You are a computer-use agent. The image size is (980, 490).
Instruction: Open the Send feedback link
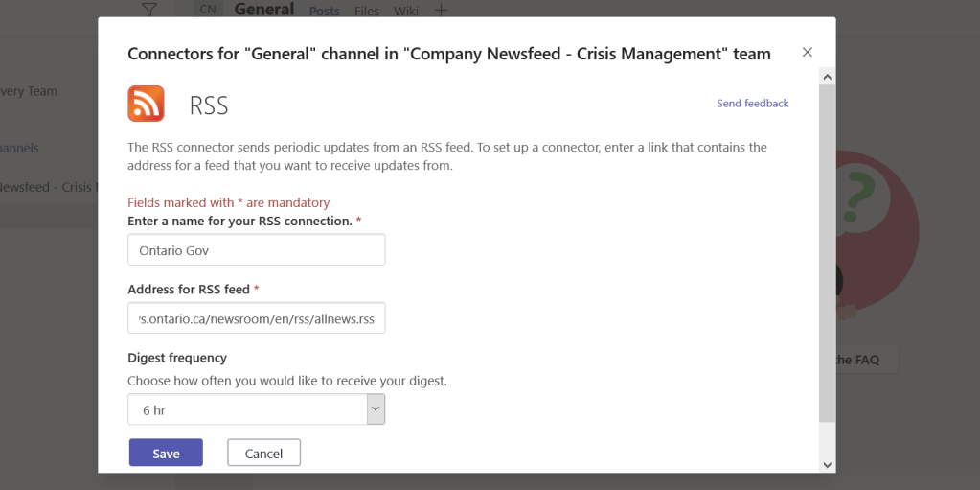click(752, 104)
